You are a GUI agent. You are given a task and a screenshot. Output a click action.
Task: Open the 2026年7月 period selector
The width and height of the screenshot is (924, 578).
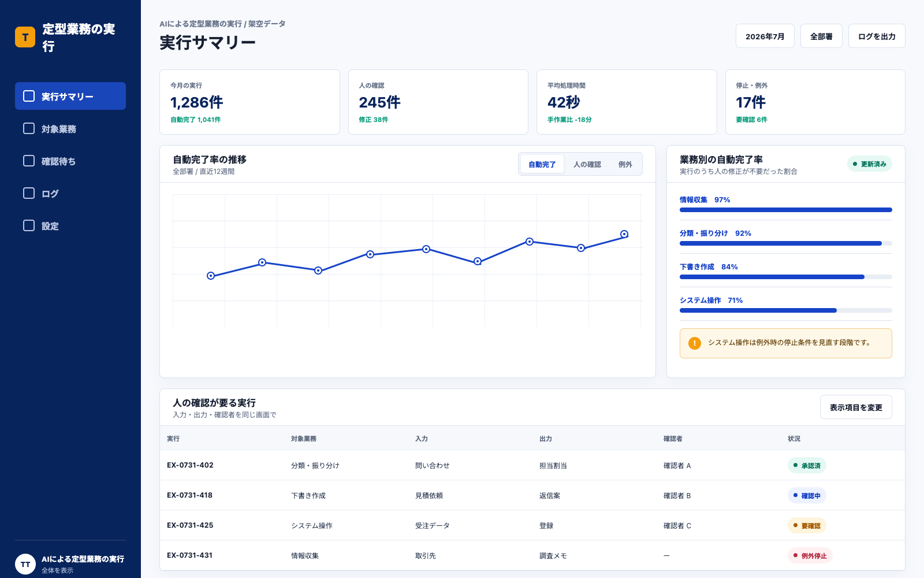[x=765, y=36]
